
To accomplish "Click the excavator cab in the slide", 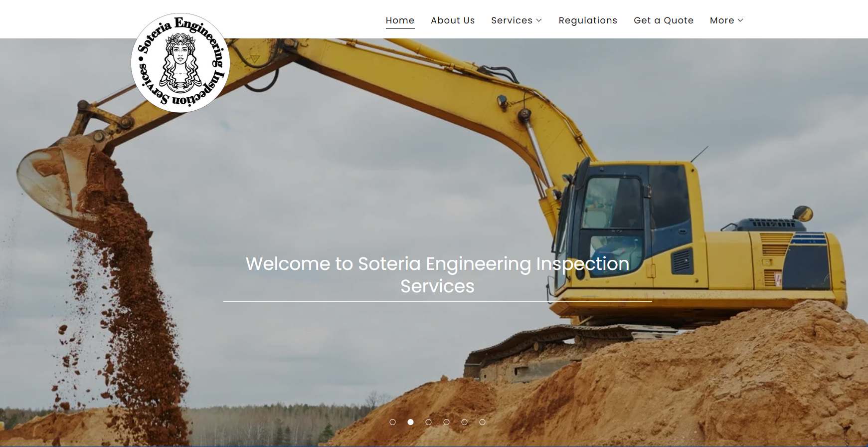I will tap(633, 224).
